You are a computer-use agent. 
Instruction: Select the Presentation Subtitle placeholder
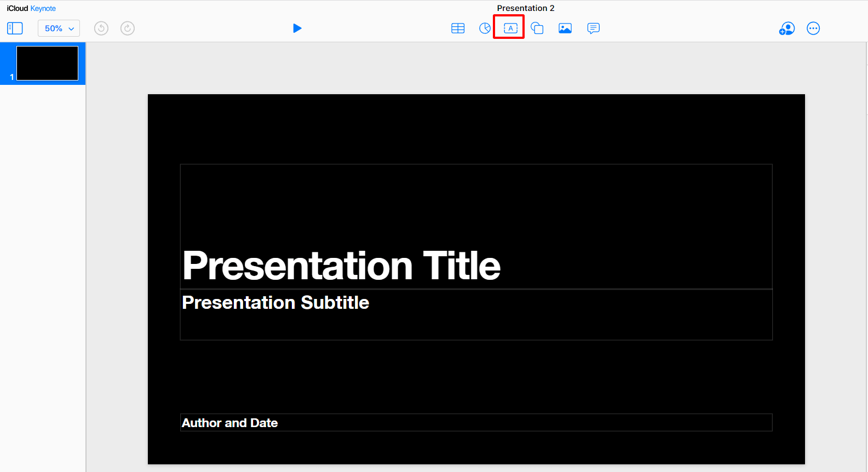coord(275,303)
